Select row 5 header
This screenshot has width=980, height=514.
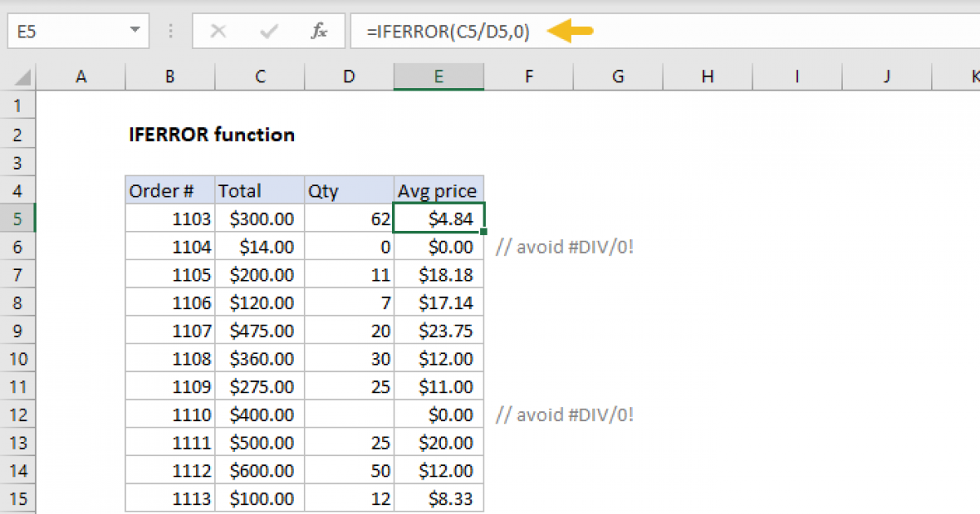19,218
